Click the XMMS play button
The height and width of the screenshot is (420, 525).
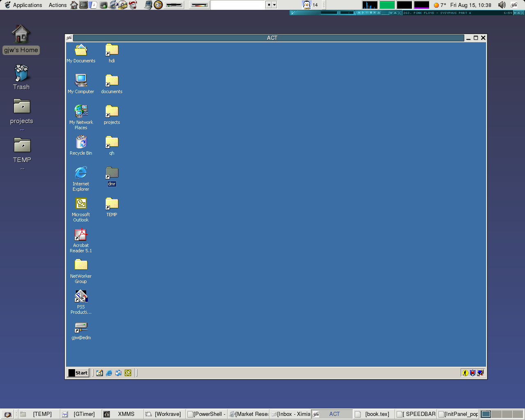(363, 13)
